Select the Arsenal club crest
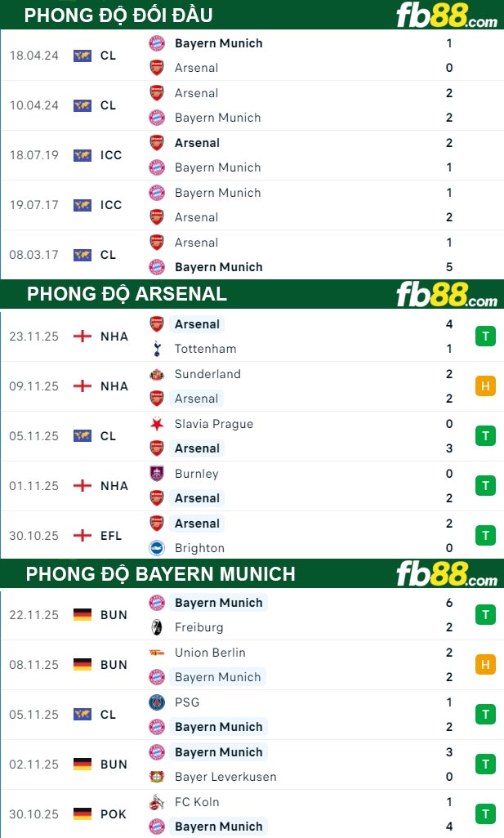The height and width of the screenshot is (838, 504). point(155,323)
